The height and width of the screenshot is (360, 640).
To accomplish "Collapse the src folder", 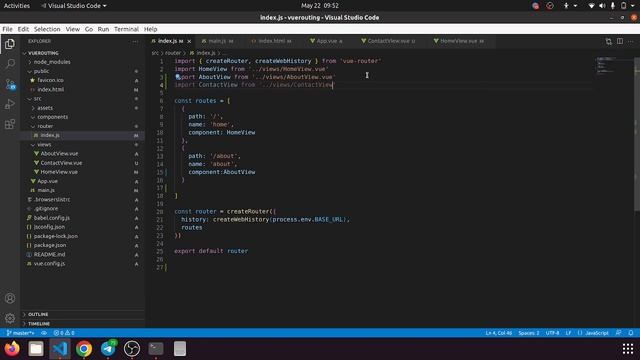I will coord(38,99).
